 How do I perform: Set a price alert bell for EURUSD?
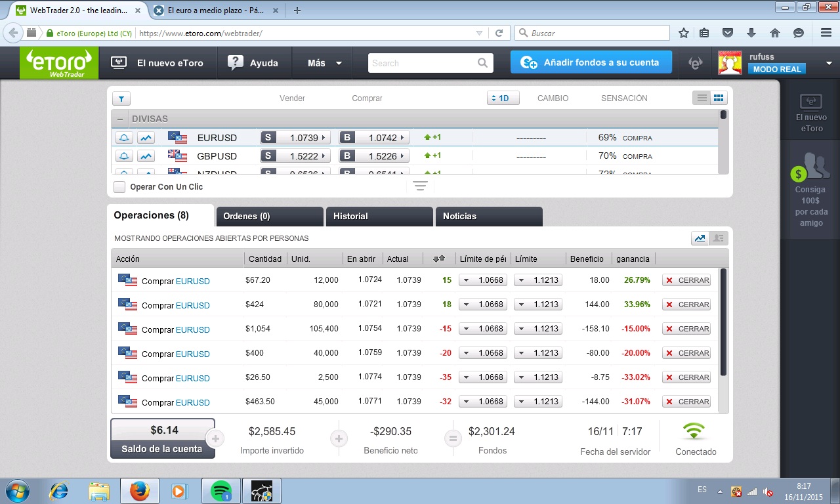[124, 138]
